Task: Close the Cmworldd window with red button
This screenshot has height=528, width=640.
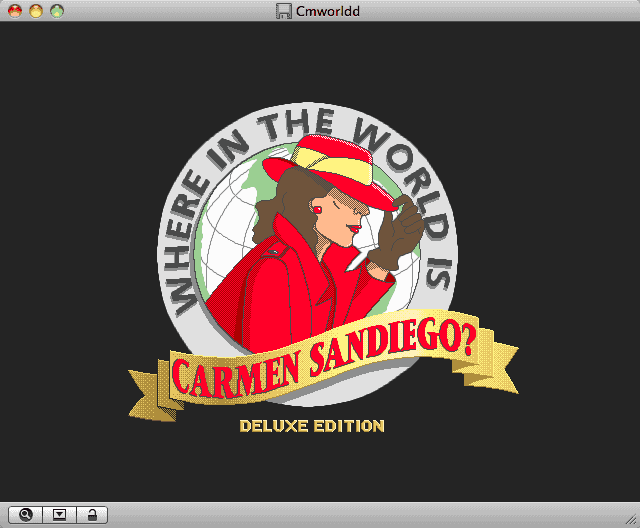Action: (x=15, y=11)
